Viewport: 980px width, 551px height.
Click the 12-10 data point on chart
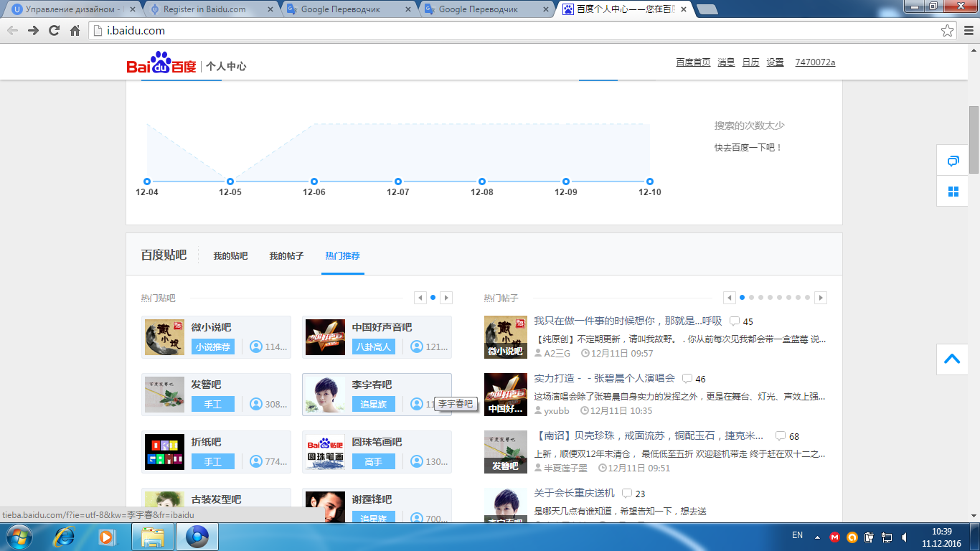tap(650, 182)
